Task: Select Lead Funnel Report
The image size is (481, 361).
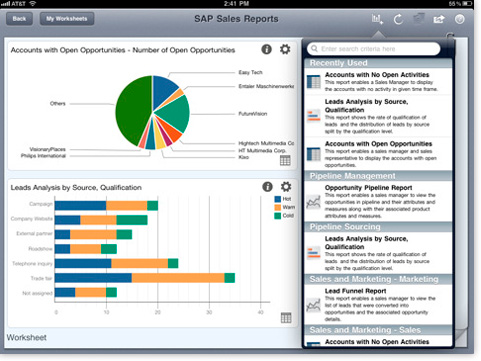Action: tap(378, 305)
